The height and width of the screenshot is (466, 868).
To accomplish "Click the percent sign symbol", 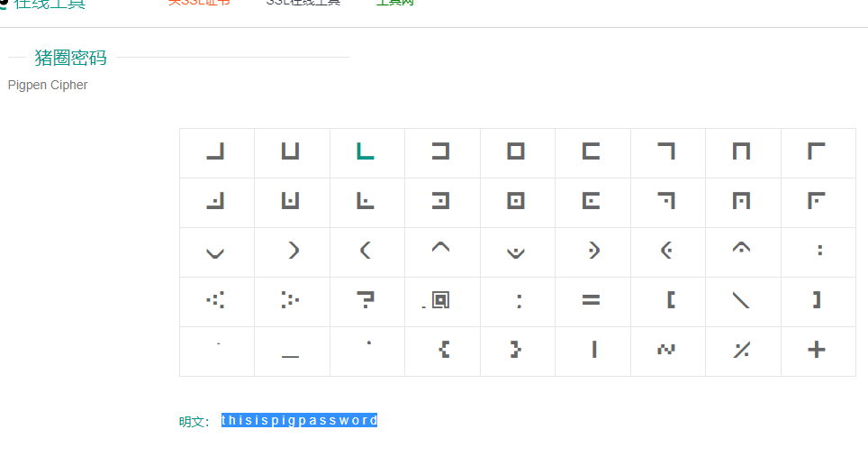I will coord(741,351).
